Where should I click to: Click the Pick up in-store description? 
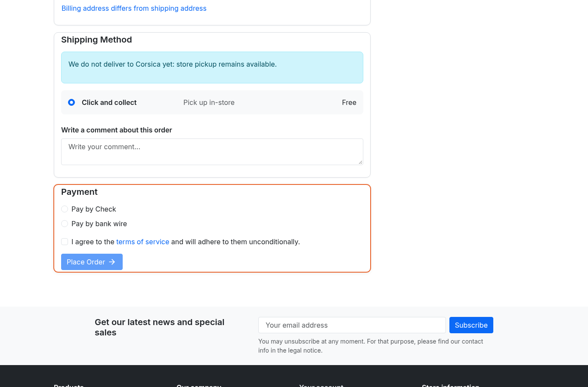(x=209, y=102)
